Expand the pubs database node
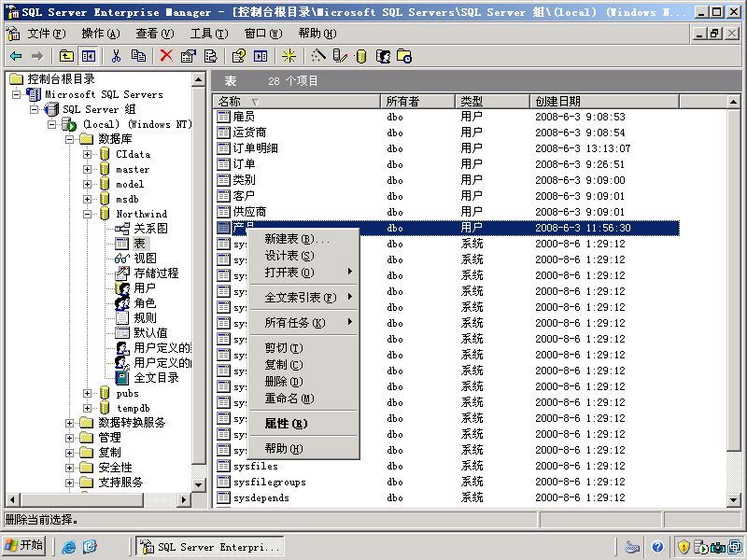747x560 pixels. [x=87, y=393]
